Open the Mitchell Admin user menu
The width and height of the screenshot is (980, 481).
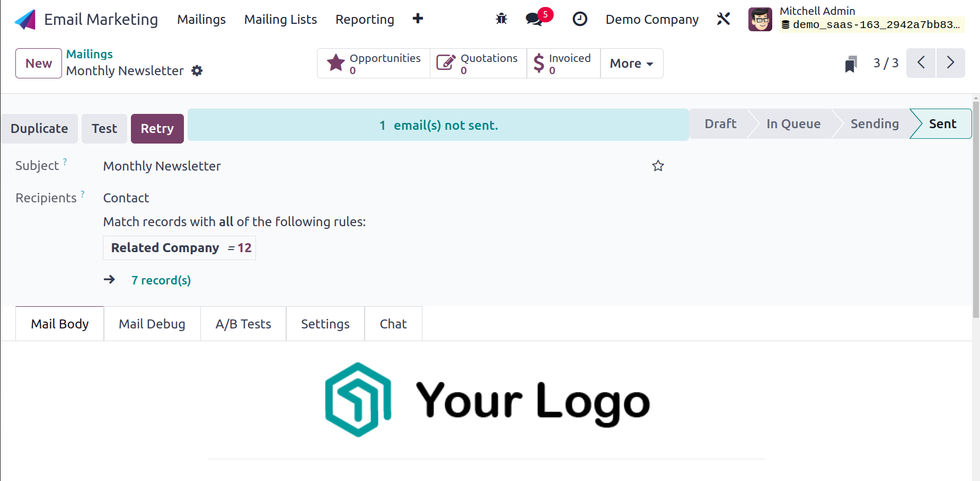point(856,19)
